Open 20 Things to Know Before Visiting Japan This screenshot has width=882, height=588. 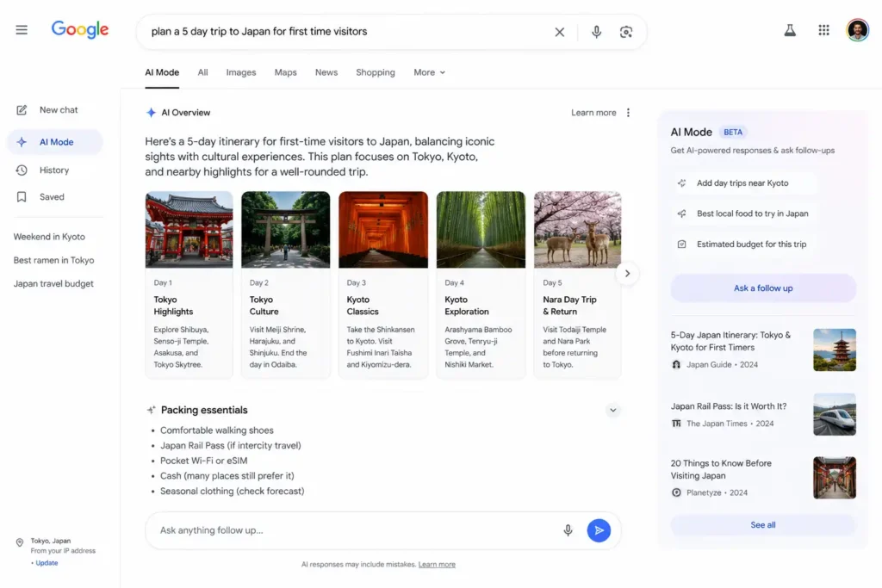tap(721, 469)
